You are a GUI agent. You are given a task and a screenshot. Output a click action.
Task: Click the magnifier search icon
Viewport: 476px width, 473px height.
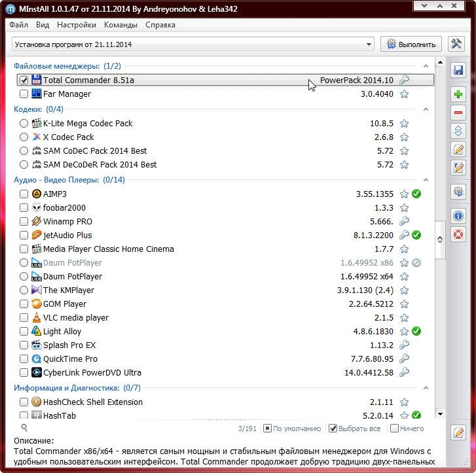point(24,428)
